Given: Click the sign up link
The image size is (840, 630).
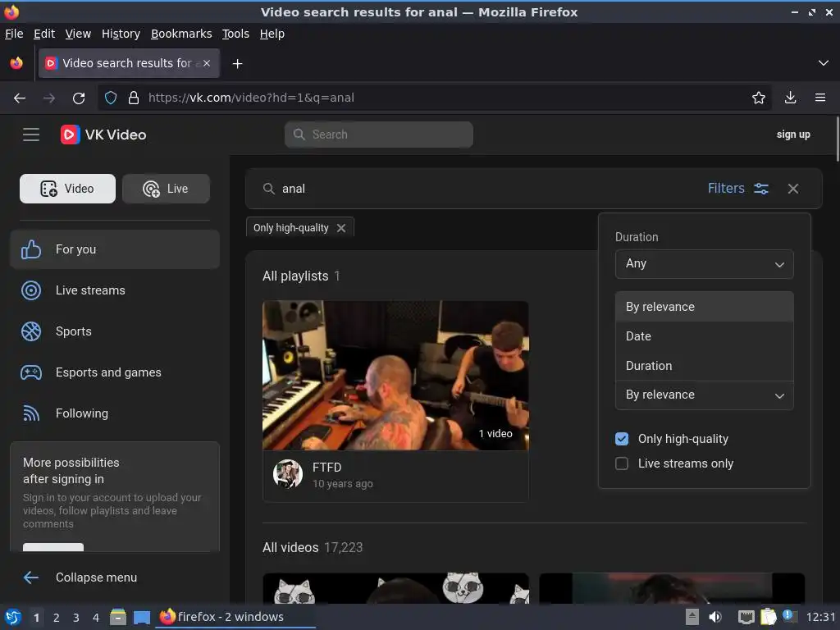Looking at the screenshot, I should coord(793,135).
